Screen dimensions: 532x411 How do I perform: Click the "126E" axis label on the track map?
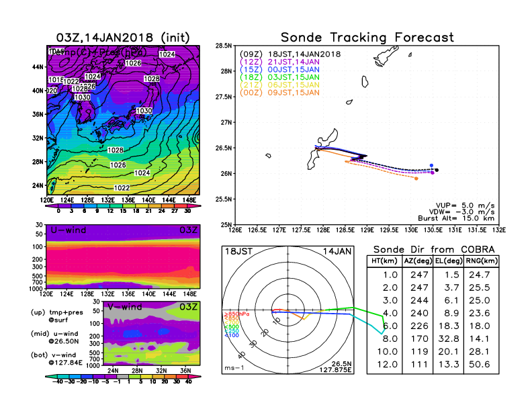coord(236,230)
